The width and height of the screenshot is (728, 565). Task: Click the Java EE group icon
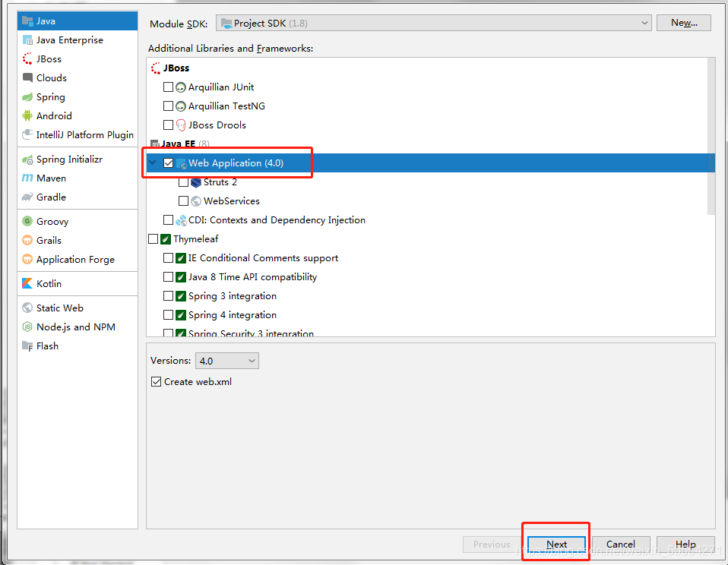155,144
